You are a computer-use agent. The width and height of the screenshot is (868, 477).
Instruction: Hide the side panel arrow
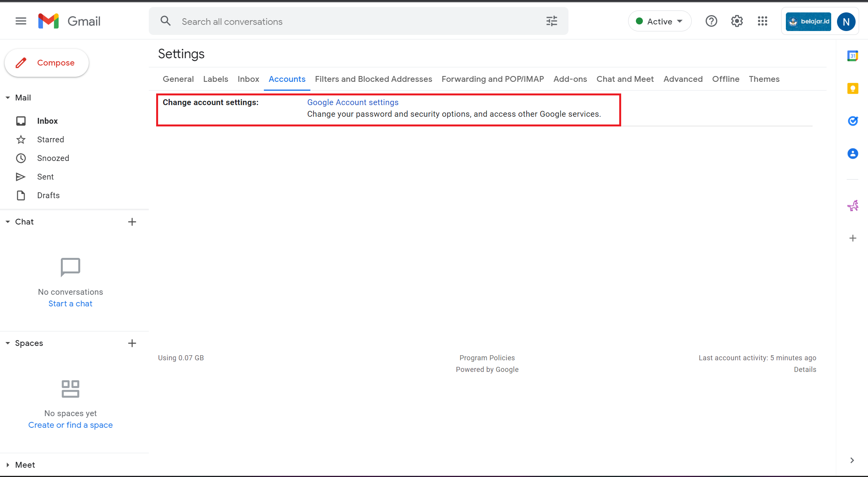coord(852,460)
